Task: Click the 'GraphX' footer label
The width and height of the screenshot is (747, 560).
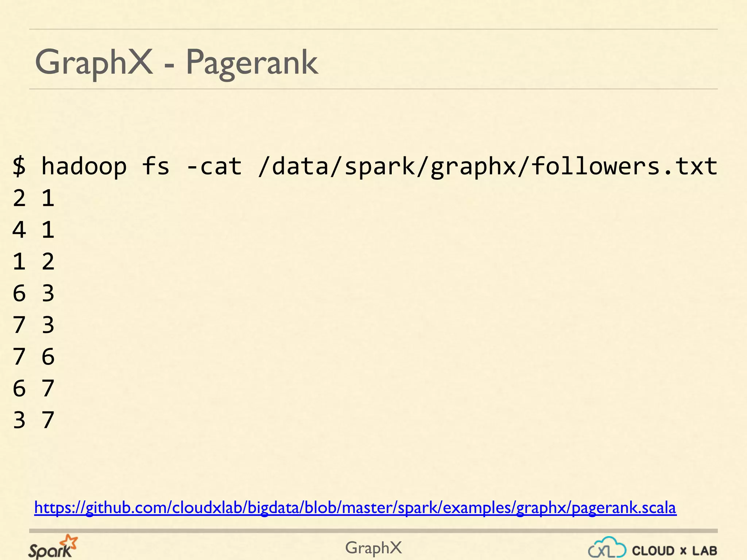Action: [x=373, y=548]
